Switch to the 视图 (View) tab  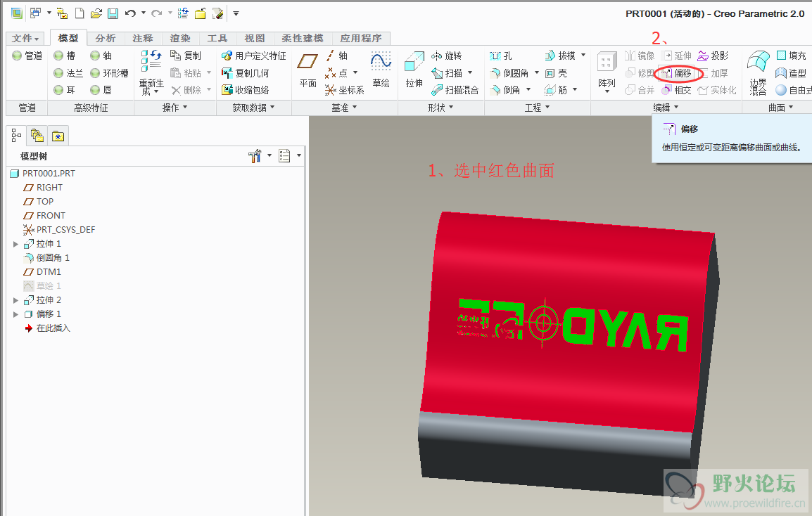click(255, 38)
